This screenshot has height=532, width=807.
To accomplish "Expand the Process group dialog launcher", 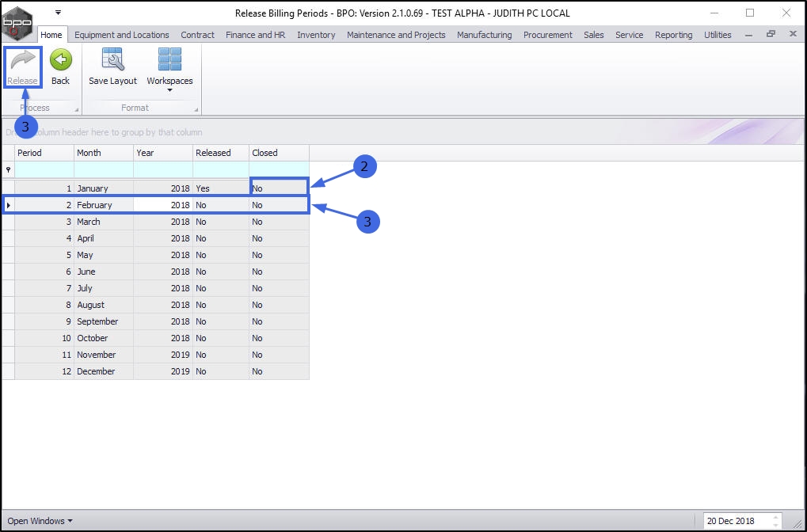I will (77, 109).
